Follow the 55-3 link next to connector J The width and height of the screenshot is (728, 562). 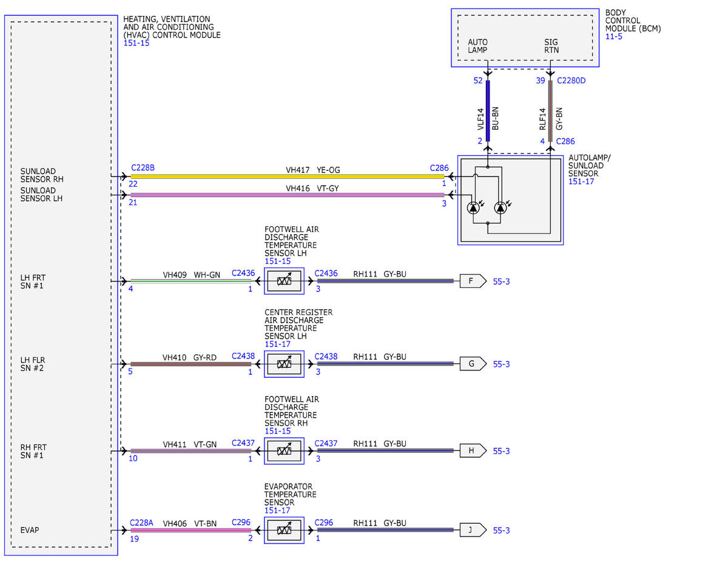pos(501,530)
